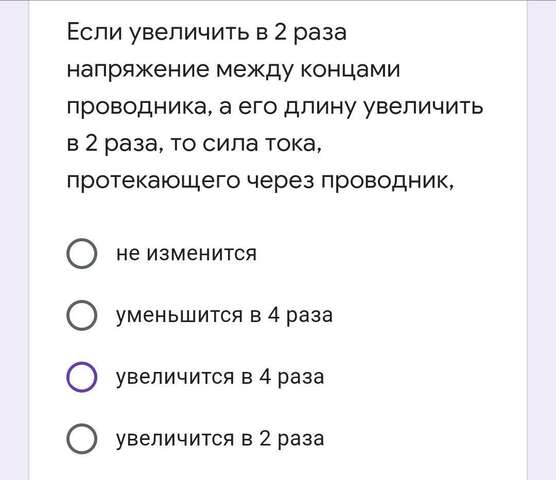The height and width of the screenshot is (480, 556).
Task: Click the lavender margin left of the card
Action: [14, 240]
